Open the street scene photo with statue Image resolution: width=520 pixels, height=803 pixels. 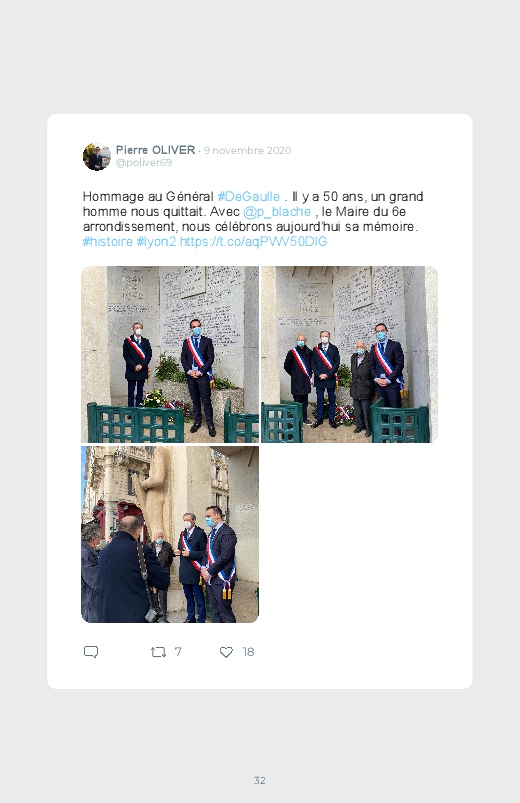(170, 534)
